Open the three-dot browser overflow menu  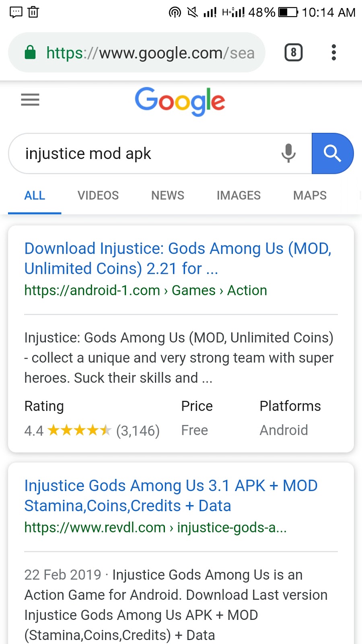coord(333,52)
